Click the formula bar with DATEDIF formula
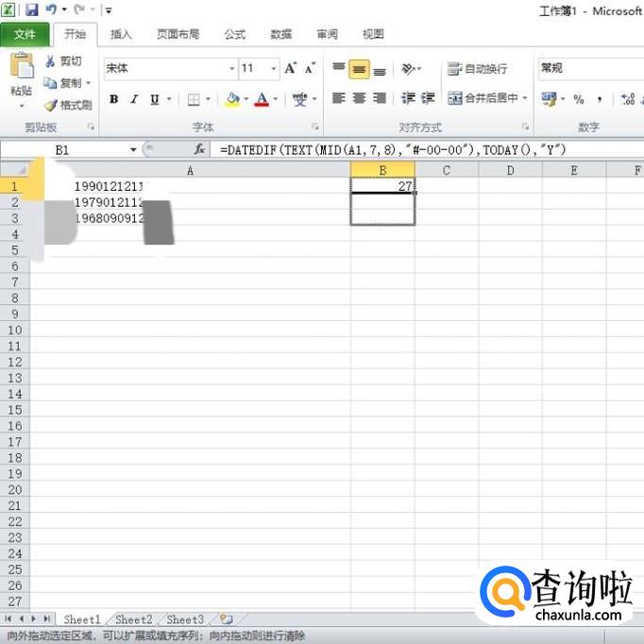The image size is (644, 644). pos(427,150)
